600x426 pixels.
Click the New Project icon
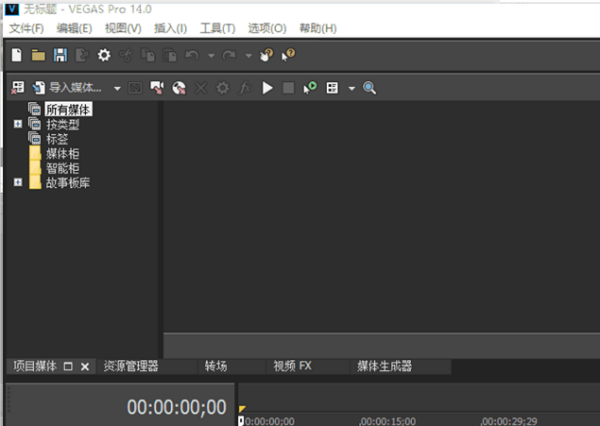(x=17, y=54)
